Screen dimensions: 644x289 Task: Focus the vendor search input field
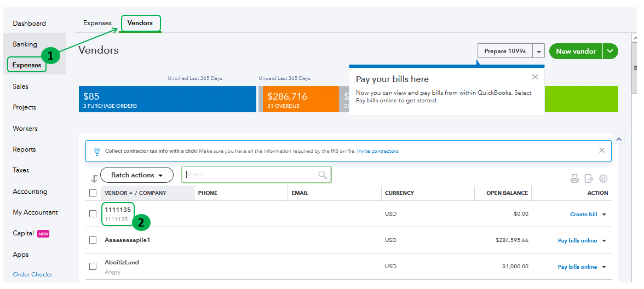pyautogui.click(x=251, y=175)
